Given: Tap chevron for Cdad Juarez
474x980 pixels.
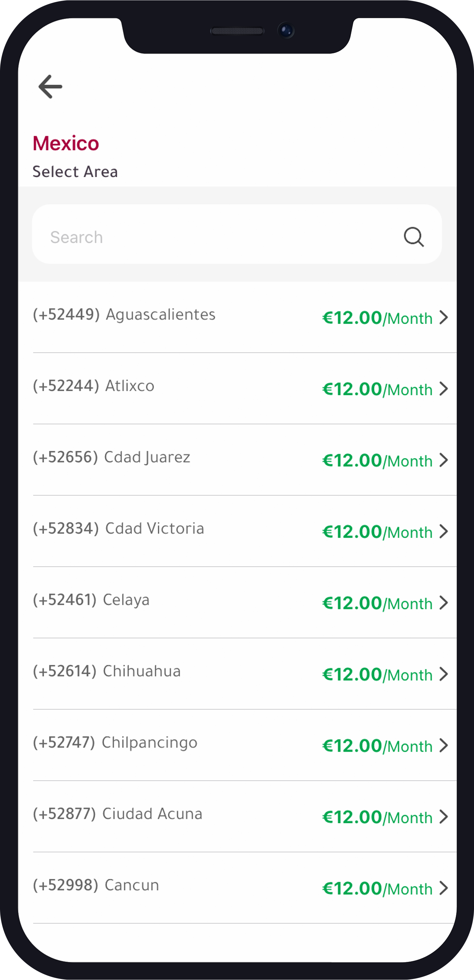Looking at the screenshot, I should [x=443, y=460].
